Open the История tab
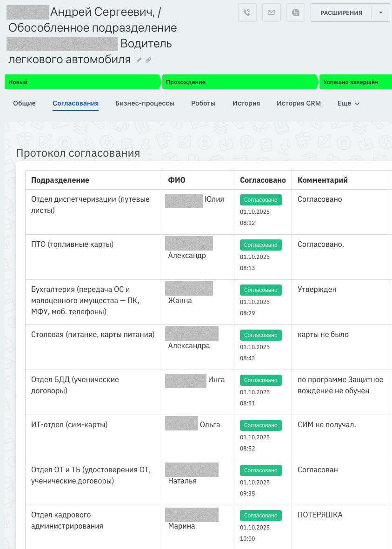This screenshot has height=549, width=392. [246, 103]
